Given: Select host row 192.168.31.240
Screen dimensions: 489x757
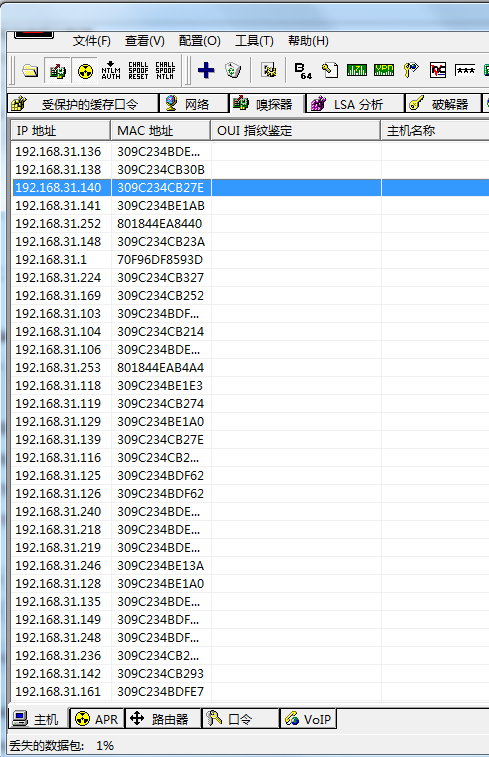Looking at the screenshot, I should (x=250, y=512).
